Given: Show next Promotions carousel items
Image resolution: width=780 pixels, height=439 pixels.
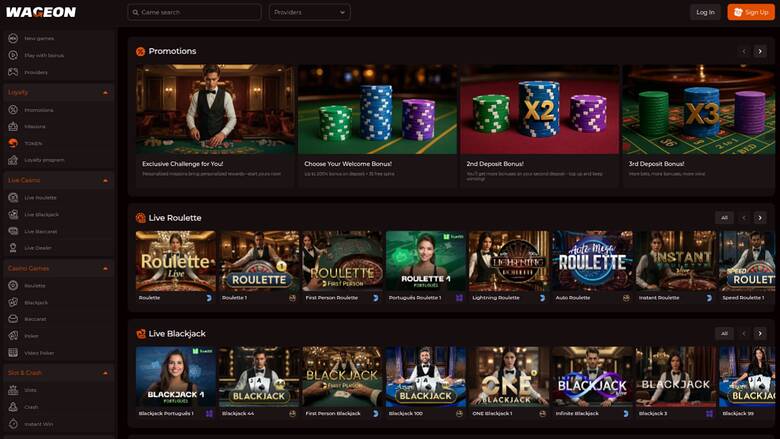Looking at the screenshot, I should (760, 51).
